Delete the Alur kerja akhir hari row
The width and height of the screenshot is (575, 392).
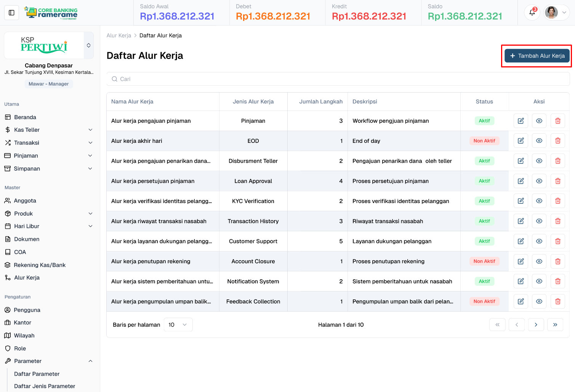coord(557,141)
